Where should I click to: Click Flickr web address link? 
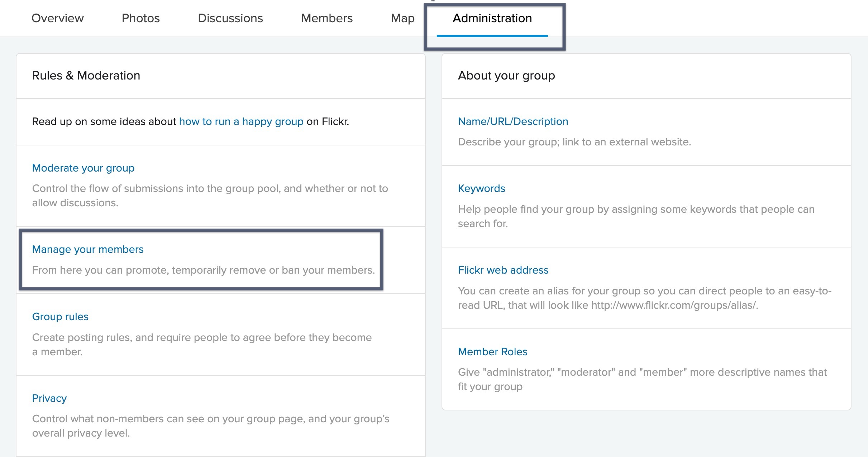pyautogui.click(x=503, y=270)
